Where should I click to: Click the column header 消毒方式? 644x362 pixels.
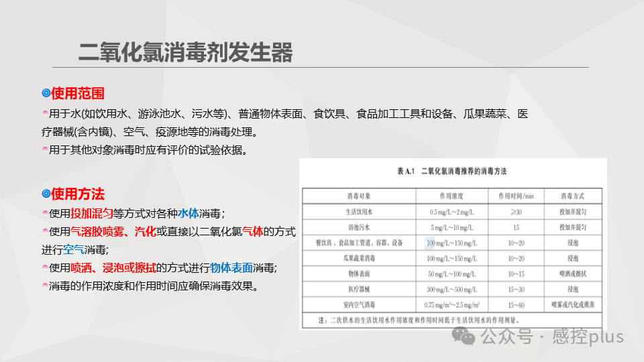(573, 196)
